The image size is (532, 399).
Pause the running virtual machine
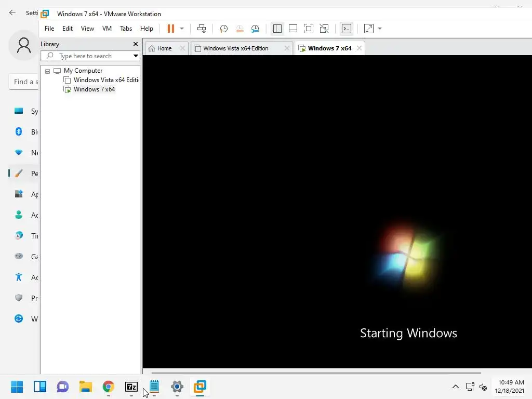170,29
